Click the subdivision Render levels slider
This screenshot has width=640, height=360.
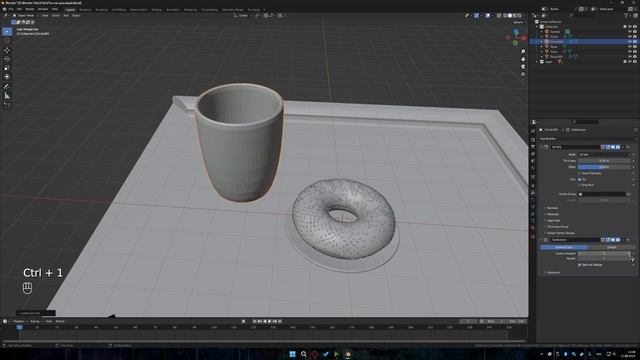pyautogui.click(x=604, y=258)
